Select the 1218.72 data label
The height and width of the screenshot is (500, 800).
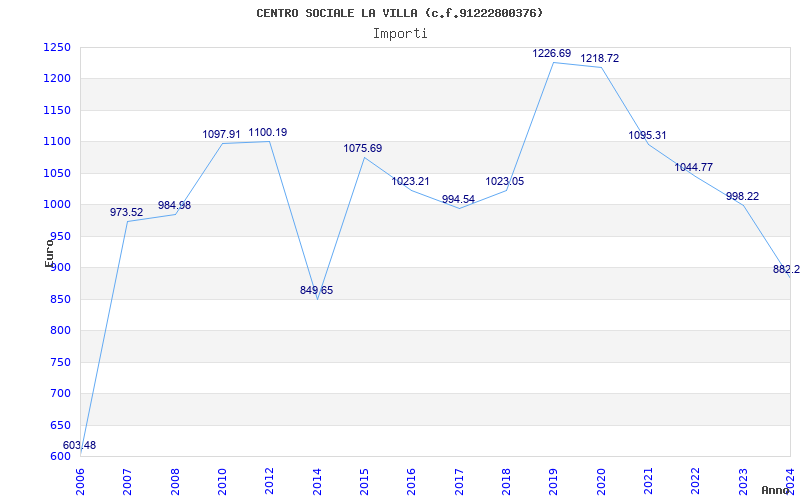click(x=599, y=58)
